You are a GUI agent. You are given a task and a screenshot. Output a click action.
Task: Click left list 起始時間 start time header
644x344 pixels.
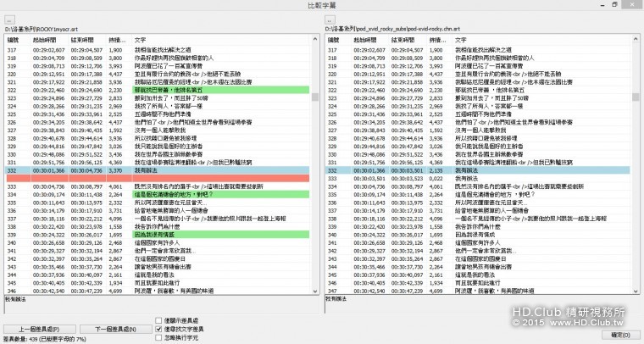[49, 40]
